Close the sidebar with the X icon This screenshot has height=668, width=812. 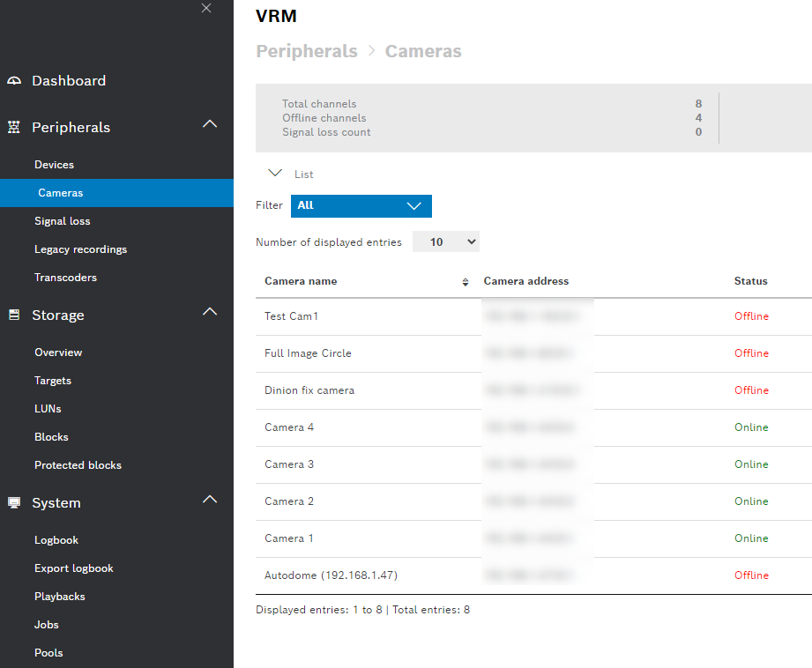pyautogui.click(x=206, y=9)
